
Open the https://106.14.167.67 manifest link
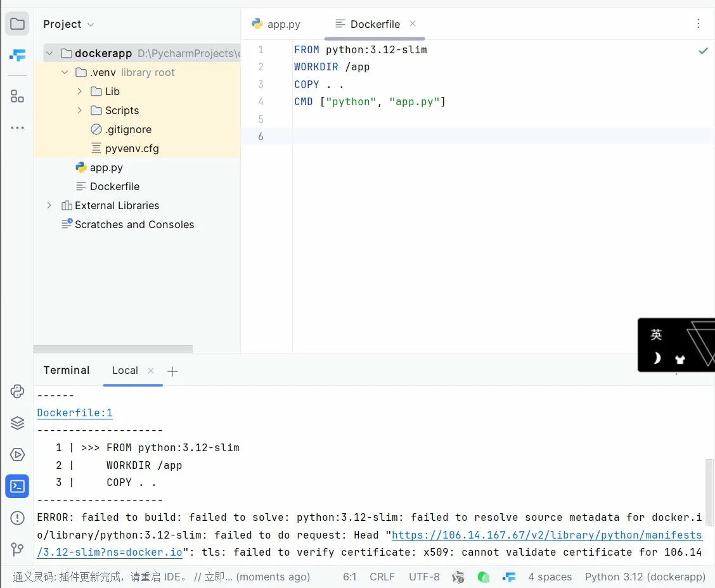(547, 535)
